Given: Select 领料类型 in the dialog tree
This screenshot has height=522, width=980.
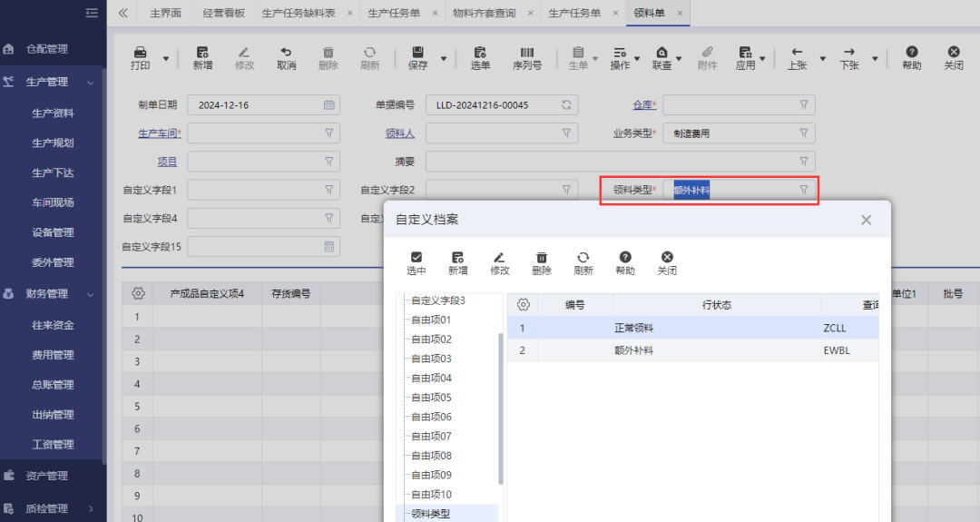Looking at the screenshot, I should 431,514.
